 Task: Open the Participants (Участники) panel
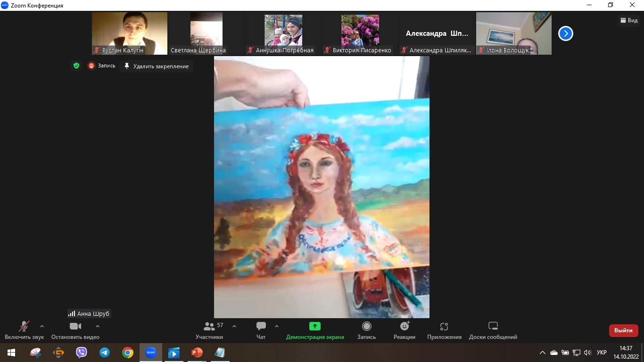(x=209, y=330)
